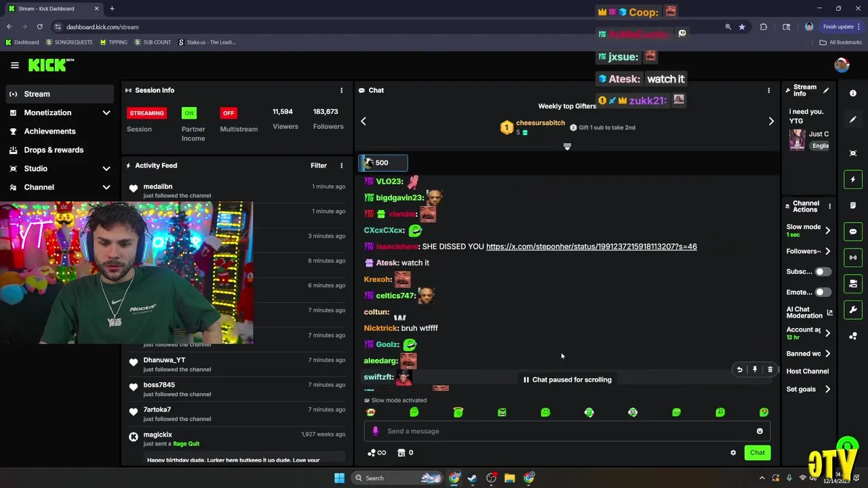Click the broadcast signal icon in right rail
The height and width of the screenshot is (488, 868).
click(853, 258)
